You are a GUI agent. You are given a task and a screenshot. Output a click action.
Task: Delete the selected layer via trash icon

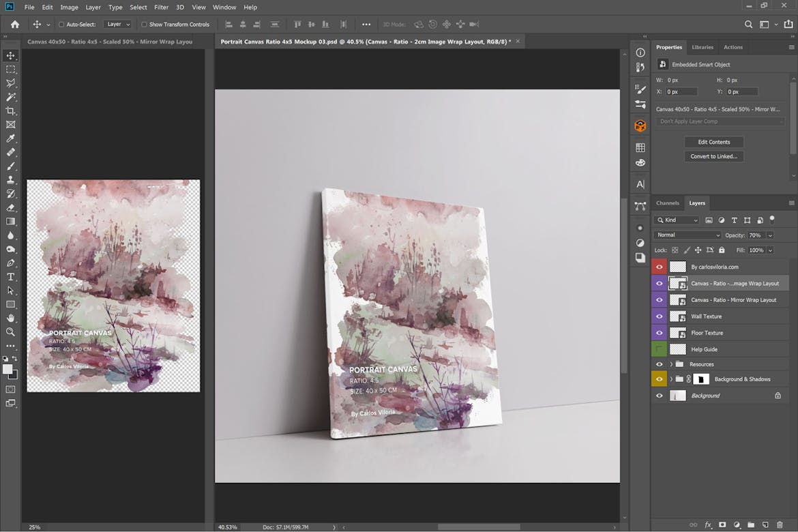click(x=781, y=525)
